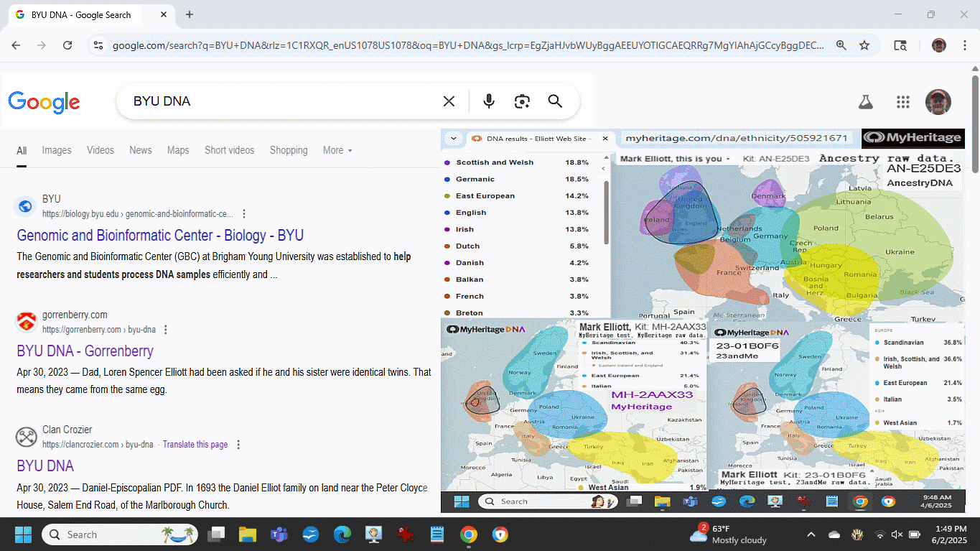
Task: Open Google Lens image search
Action: click(x=522, y=101)
